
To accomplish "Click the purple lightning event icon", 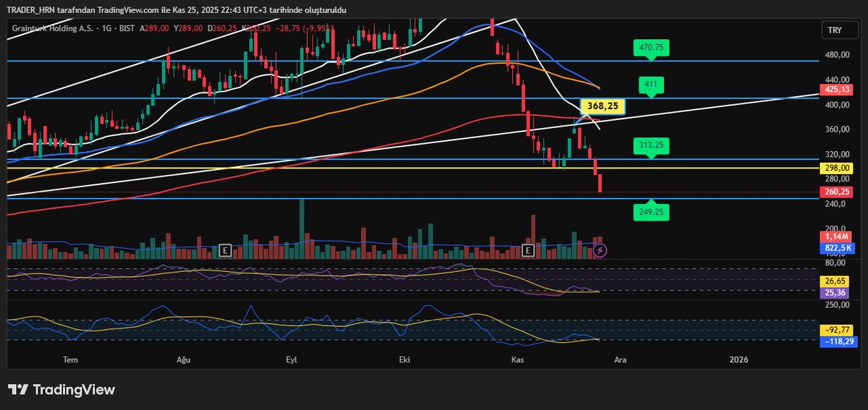I will click(600, 250).
